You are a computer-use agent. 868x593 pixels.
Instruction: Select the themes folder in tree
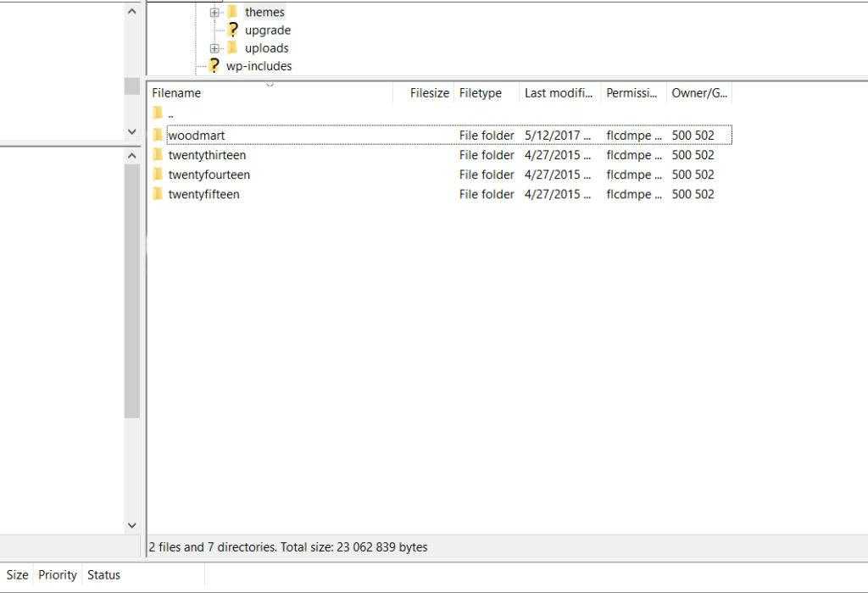point(264,12)
